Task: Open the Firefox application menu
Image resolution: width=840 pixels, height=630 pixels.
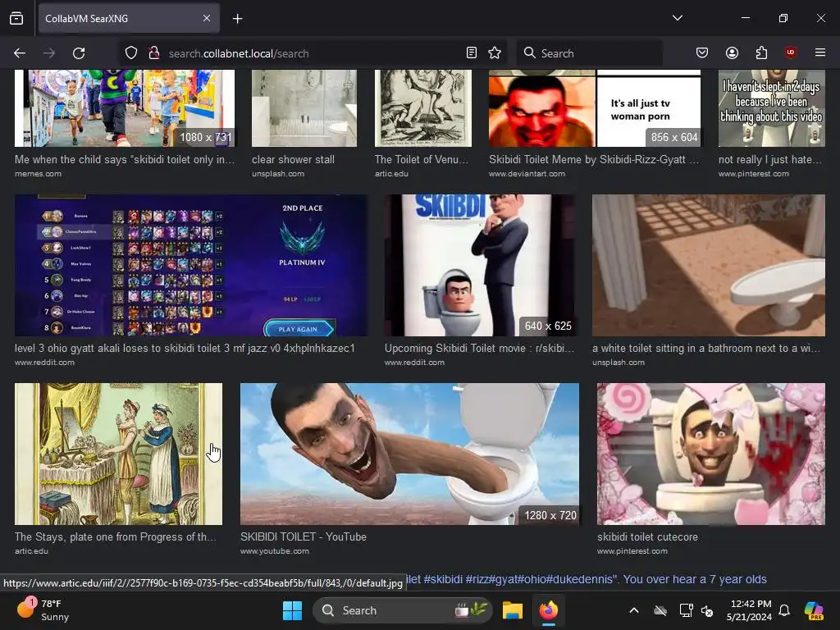Action: click(x=819, y=53)
